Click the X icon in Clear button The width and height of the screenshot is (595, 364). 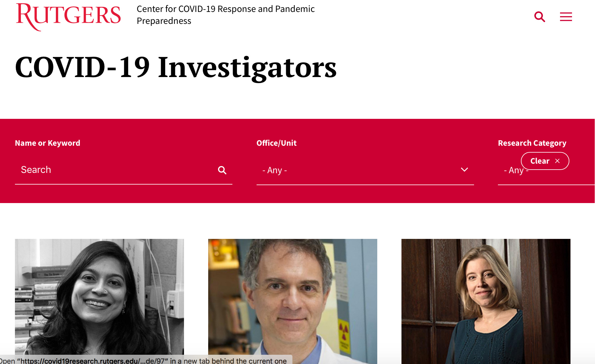pyautogui.click(x=557, y=161)
